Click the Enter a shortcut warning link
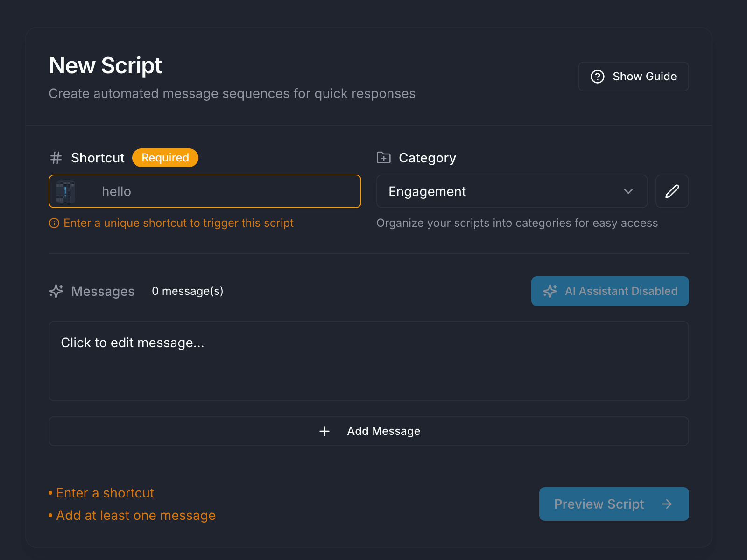 click(x=105, y=493)
